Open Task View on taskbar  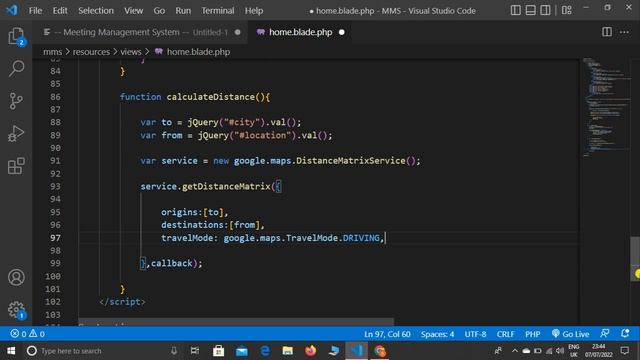click(195, 351)
